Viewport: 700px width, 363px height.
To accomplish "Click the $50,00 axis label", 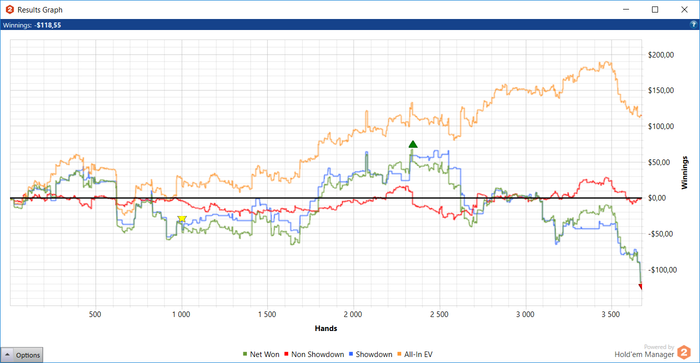I will (x=659, y=162).
